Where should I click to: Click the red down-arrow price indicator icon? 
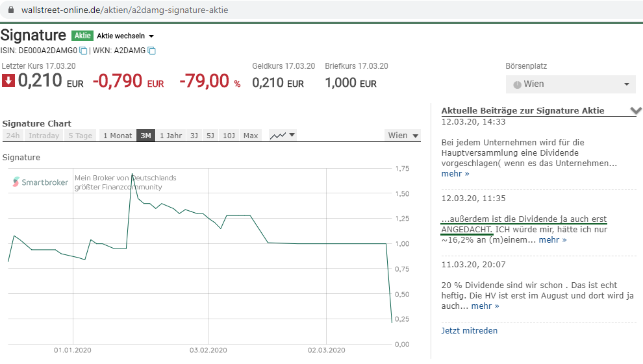click(8, 80)
